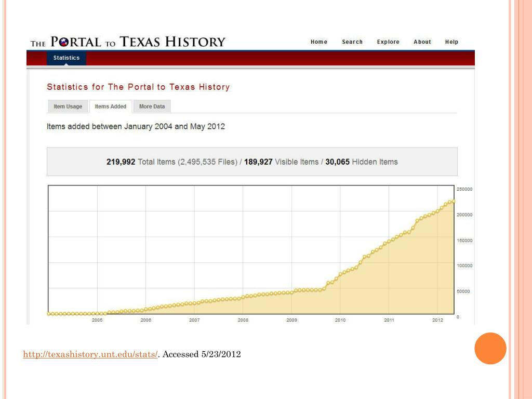Click the 2010 x-axis label
This screenshot has width=532, height=399.
(x=340, y=320)
